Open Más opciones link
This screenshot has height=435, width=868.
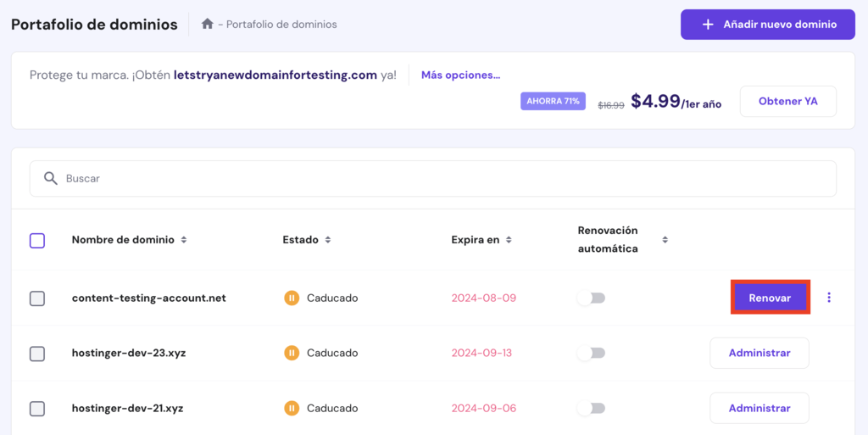[x=460, y=75]
